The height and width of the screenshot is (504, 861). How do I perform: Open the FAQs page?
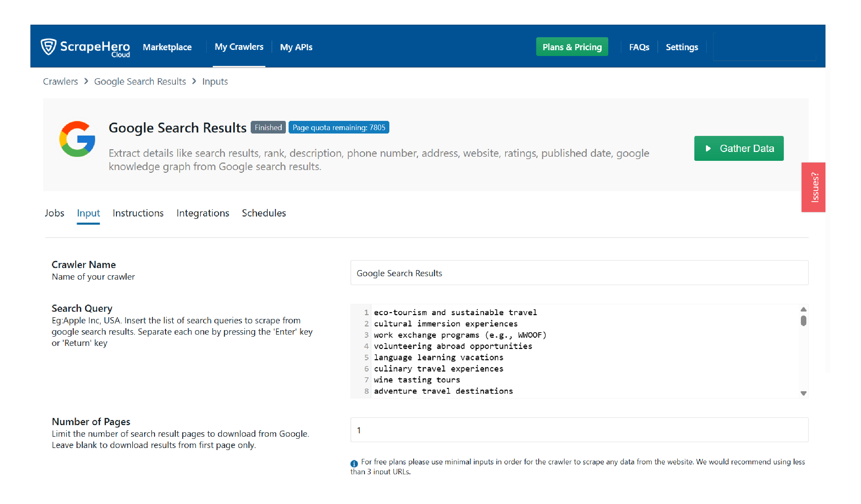click(639, 47)
